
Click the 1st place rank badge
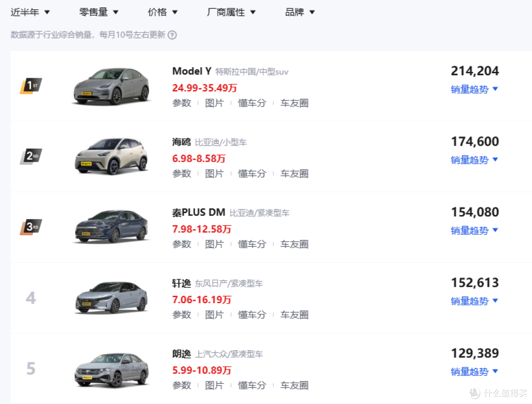click(x=31, y=86)
